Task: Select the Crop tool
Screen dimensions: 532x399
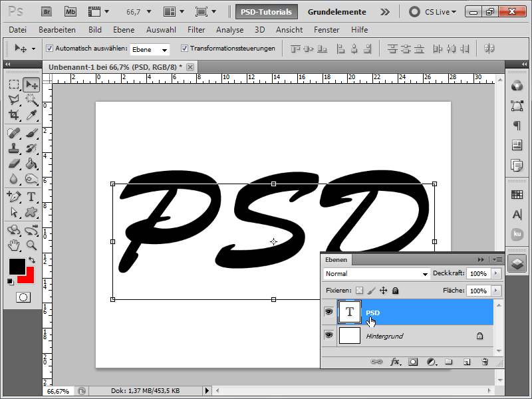Action: click(x=13, y=115)
